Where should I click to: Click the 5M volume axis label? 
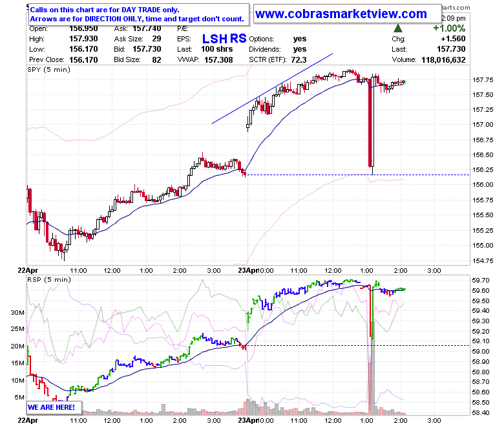(x=19, y=397)
